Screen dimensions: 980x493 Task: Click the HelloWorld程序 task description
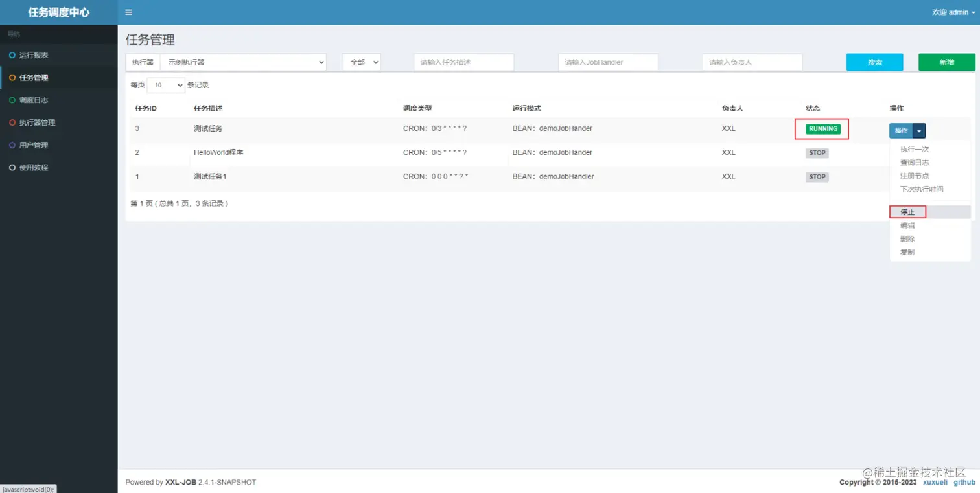[x=218, y=152]
